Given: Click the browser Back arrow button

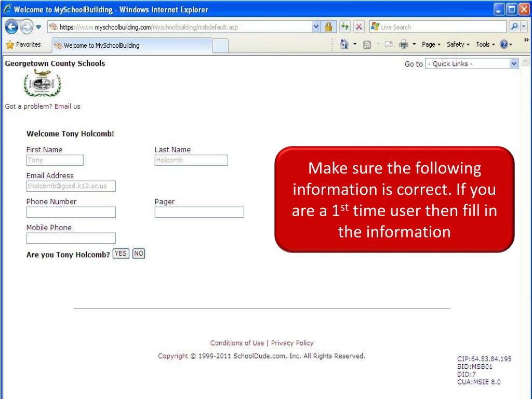Looking at the screenshot, I should (11, 27).
